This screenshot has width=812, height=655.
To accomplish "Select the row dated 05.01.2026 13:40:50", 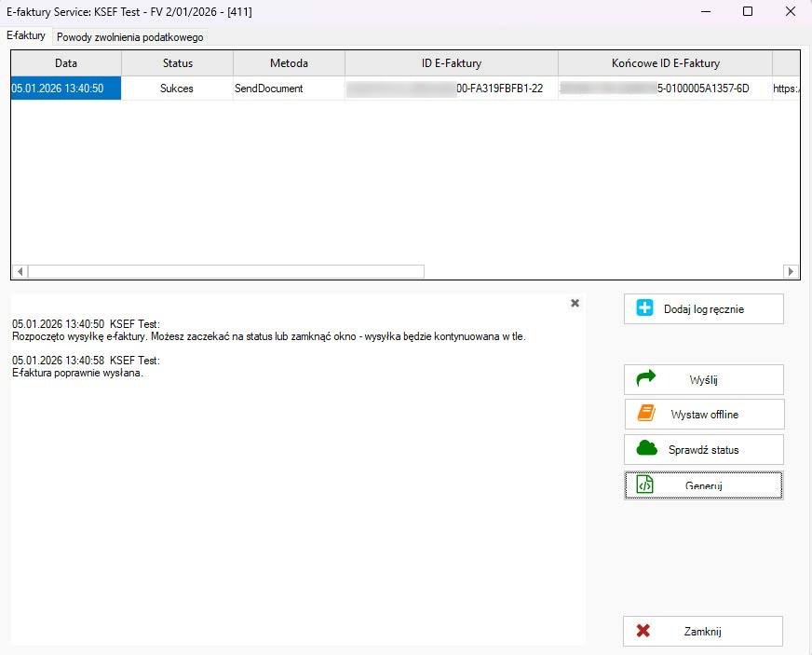I will (x=65, y=89).
